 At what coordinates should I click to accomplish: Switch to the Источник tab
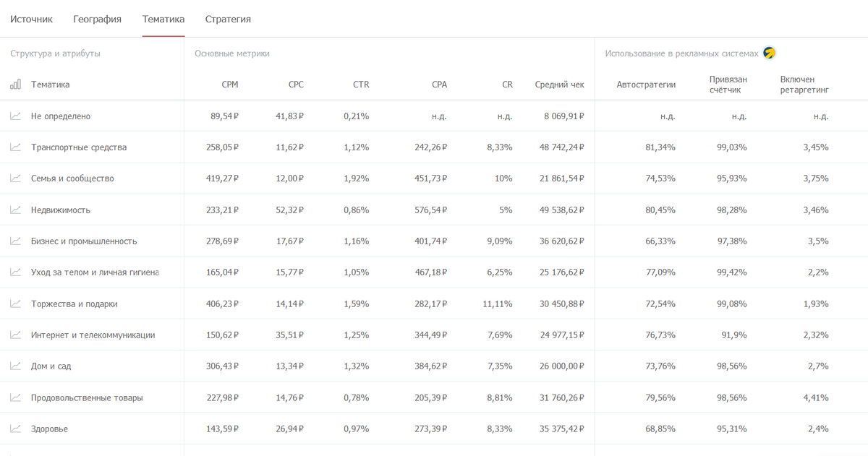31,20
